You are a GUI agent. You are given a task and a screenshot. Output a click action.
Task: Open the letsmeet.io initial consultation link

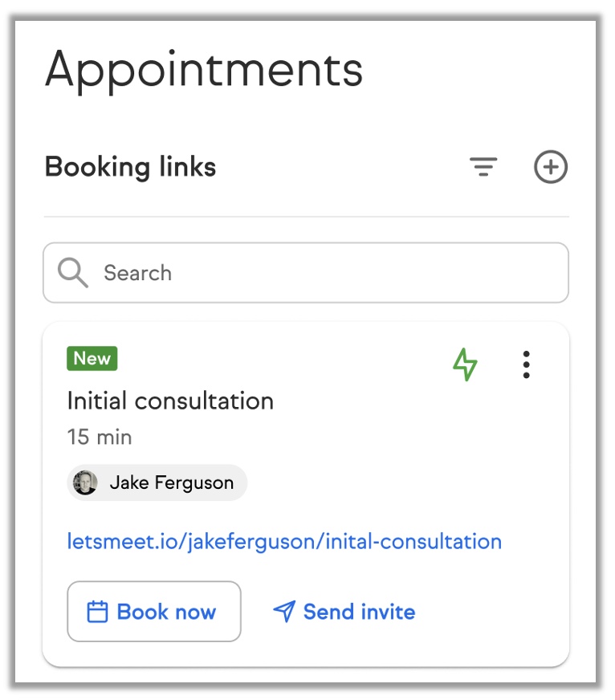tap(284, 541)
